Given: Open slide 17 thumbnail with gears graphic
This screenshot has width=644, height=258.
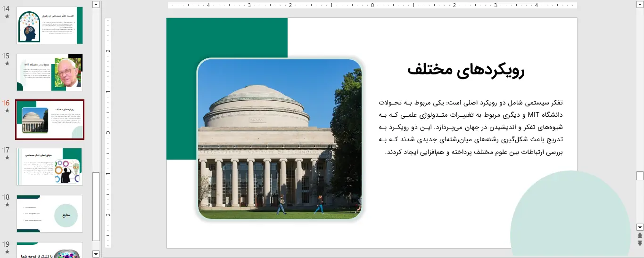Looking at the screenshot, I should (50, 167).
